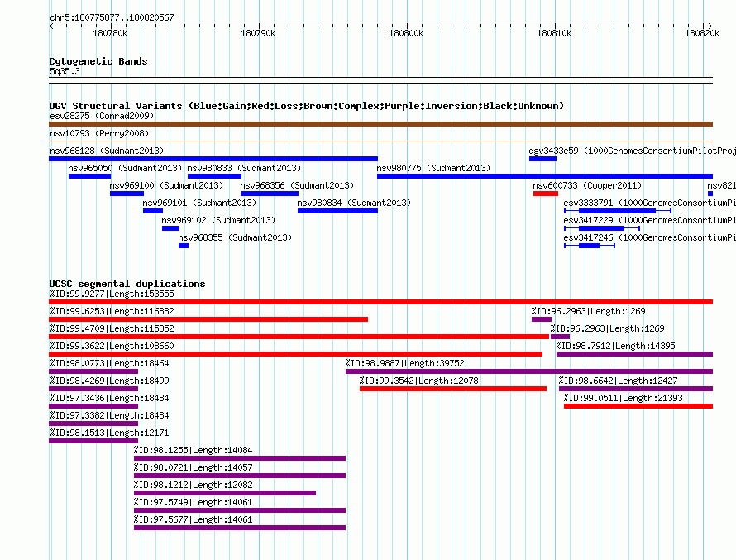Select the %ID:98.0721|Length:14057 label
Viewport: 736px width, 560px height.
coord(193,467)
